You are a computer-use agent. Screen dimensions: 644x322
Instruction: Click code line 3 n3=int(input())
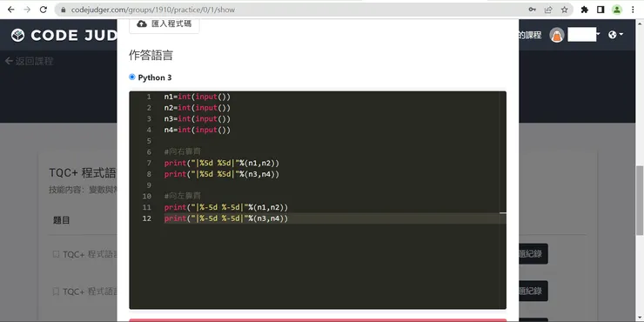point(198,119)
